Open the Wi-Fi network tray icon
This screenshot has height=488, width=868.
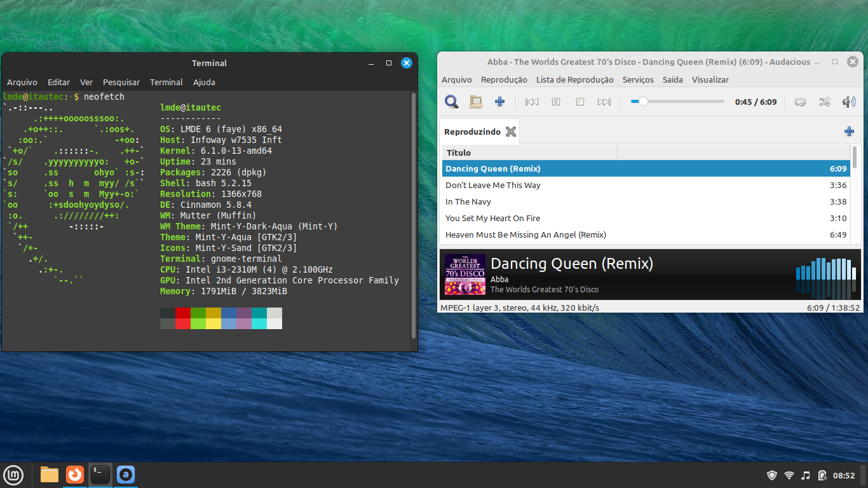[789, 475]
